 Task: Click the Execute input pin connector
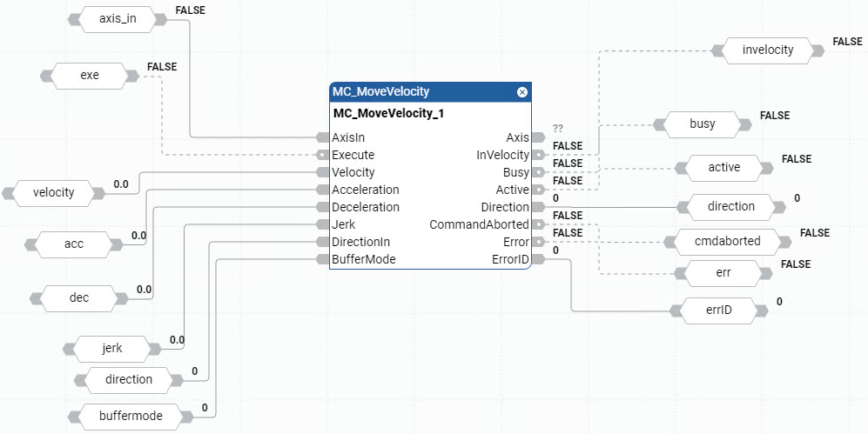[x=322, y=155]
